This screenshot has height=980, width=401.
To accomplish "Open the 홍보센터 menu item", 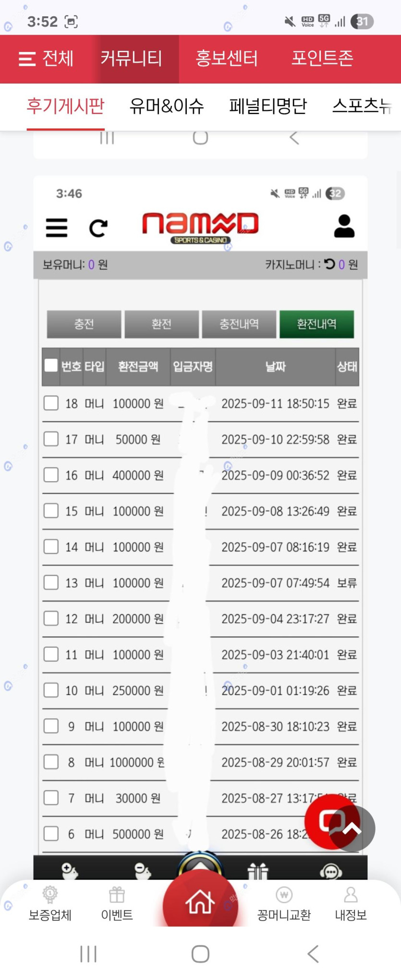I will 226,59.
